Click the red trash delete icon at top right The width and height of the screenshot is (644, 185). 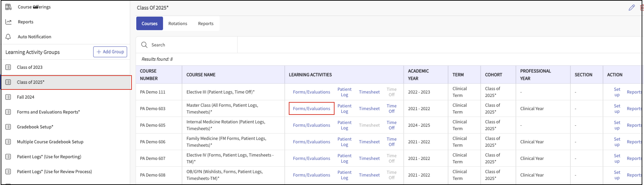pos(642,7)
